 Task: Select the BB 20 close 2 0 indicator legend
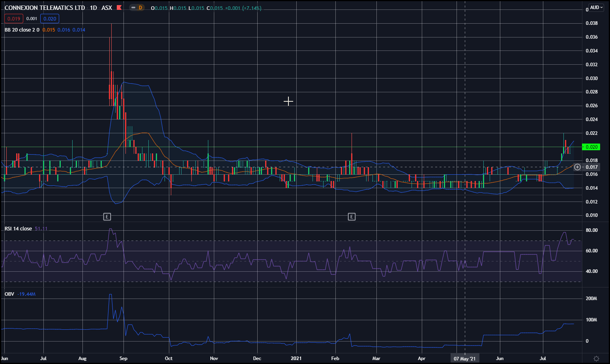pyautogui.click(x=22, y=30)
